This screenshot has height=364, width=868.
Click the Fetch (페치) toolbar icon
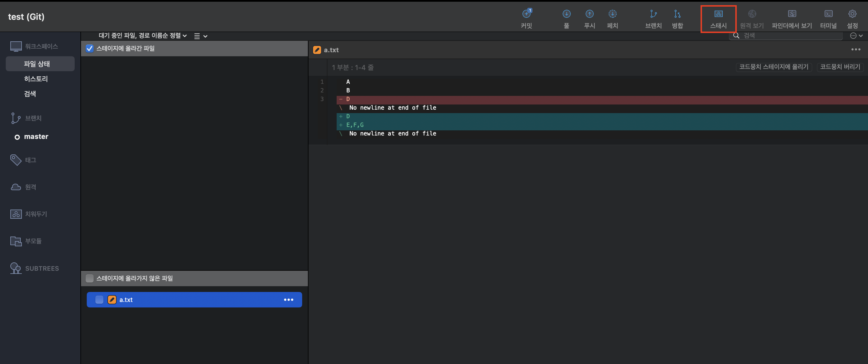tap(612, 14)
